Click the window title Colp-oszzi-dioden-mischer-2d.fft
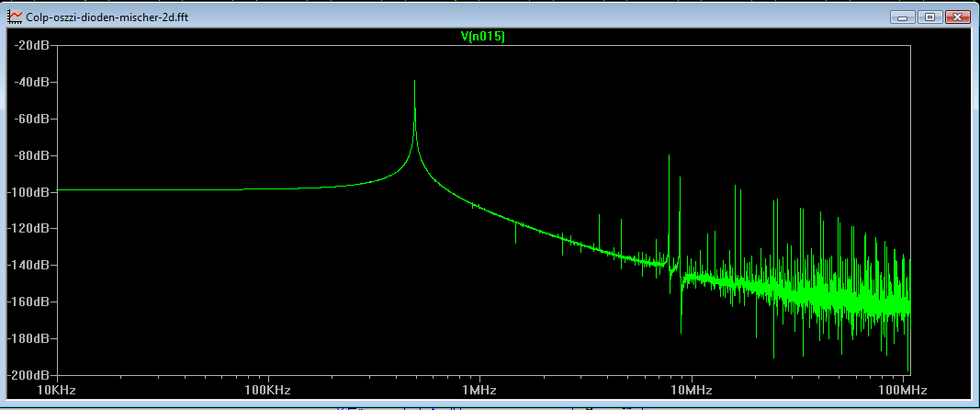Screen dimensions: 980x410 107,17
